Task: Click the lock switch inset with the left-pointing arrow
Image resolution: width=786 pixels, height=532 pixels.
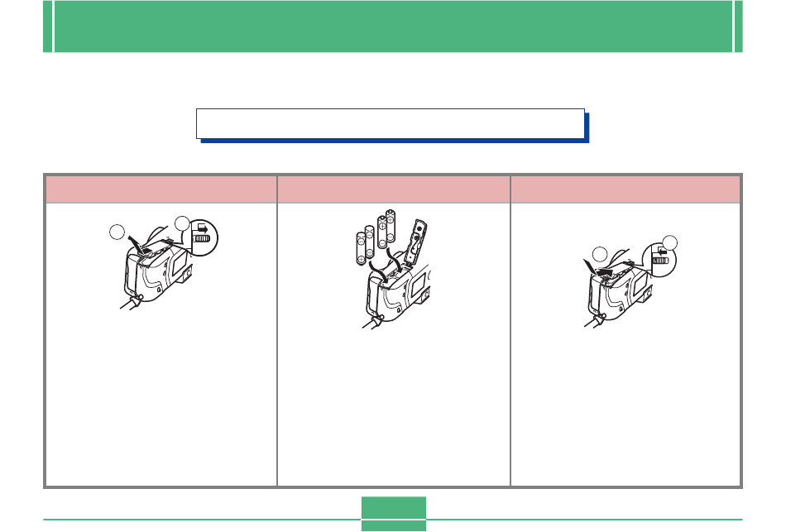Action: click(x=660, y=259)
